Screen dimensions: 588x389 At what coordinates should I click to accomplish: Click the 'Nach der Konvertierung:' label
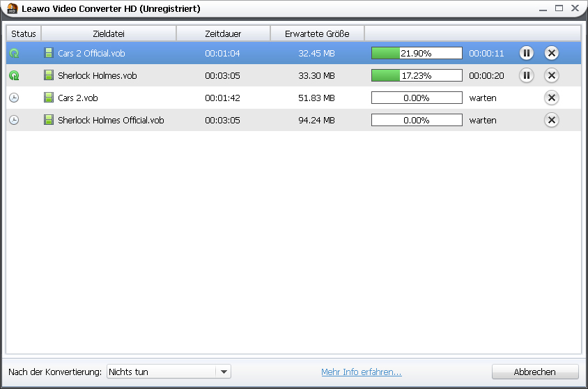coord(55,372)
